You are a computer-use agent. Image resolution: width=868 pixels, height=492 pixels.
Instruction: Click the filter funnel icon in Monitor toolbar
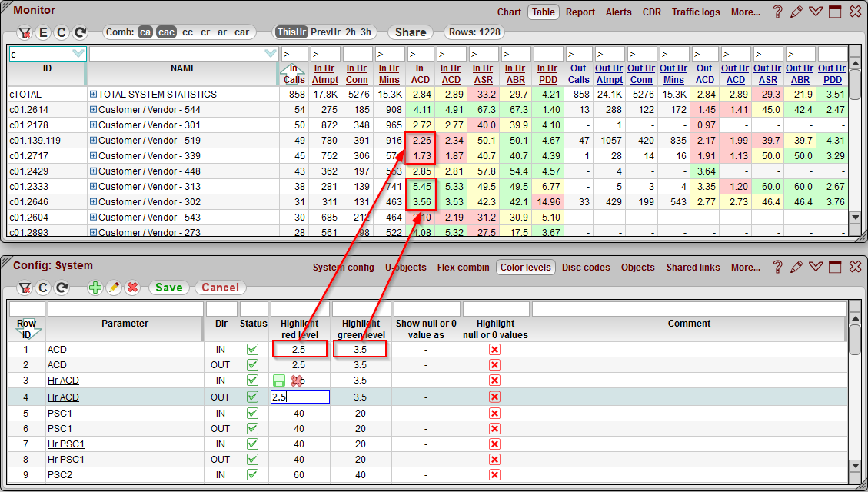tap(25, 32)
